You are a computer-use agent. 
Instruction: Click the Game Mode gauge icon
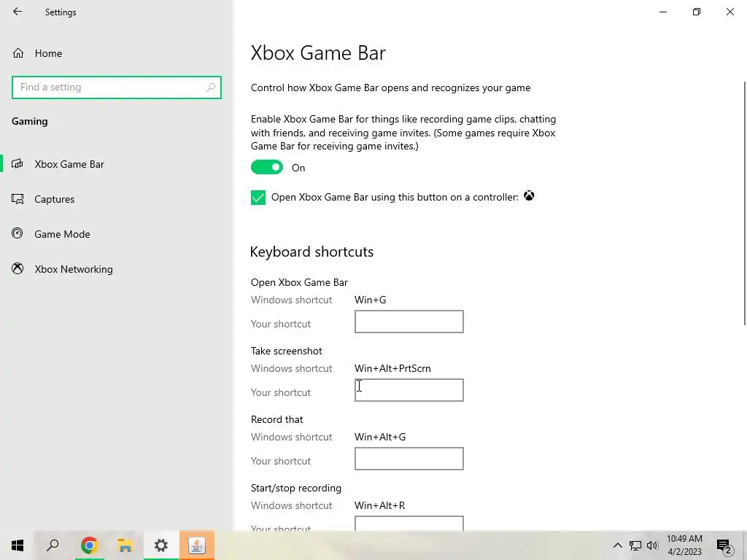tap(18, 233)
